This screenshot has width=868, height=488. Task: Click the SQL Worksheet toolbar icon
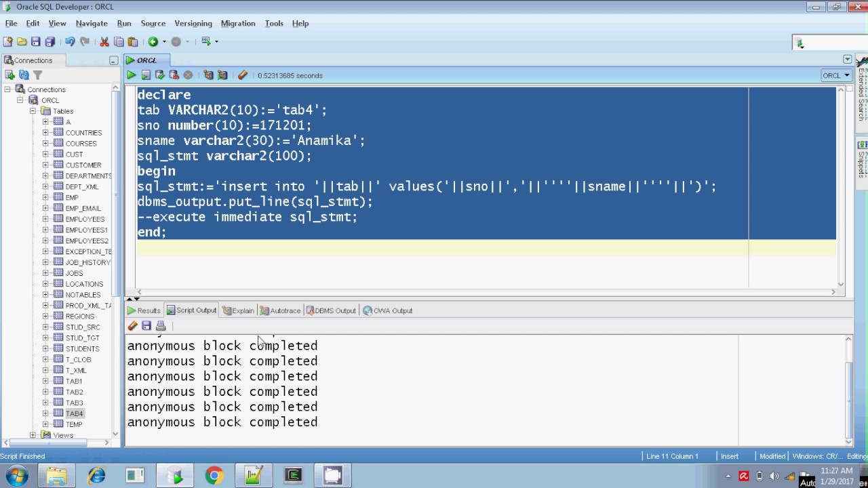[206, 41]
